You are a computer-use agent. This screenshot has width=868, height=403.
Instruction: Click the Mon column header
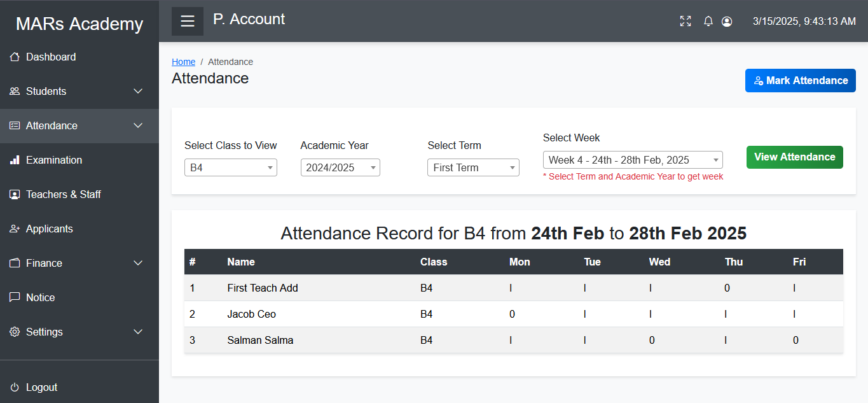click(x=520, y=262)
